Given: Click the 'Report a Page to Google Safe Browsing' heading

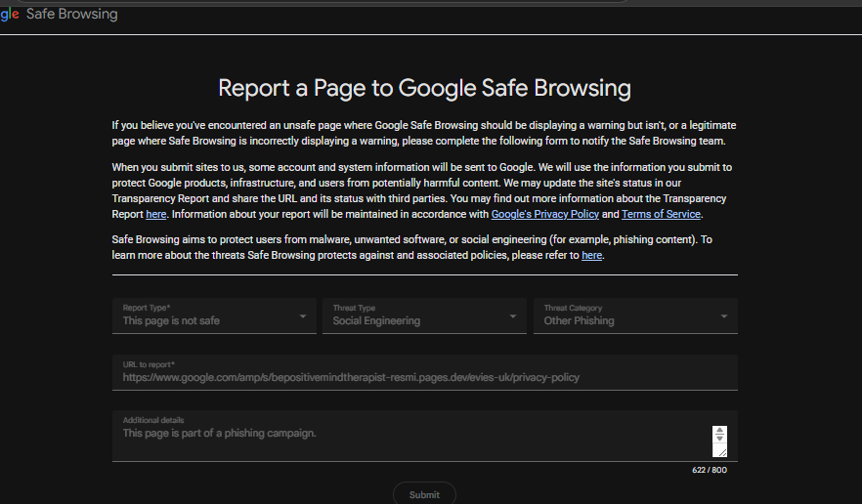Looking at the screenshot, I should (x=424, y=88).
